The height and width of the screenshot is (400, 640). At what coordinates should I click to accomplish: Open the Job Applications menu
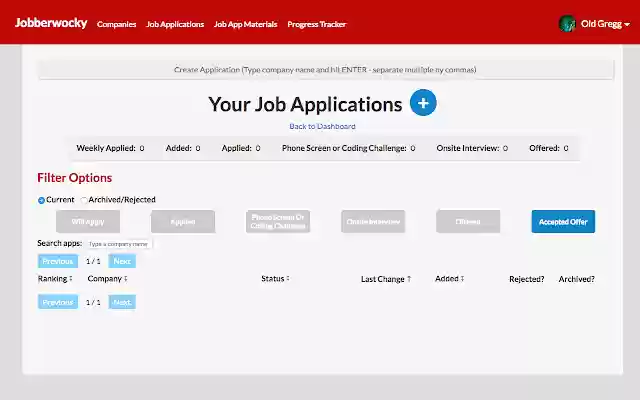click(175, 24)
